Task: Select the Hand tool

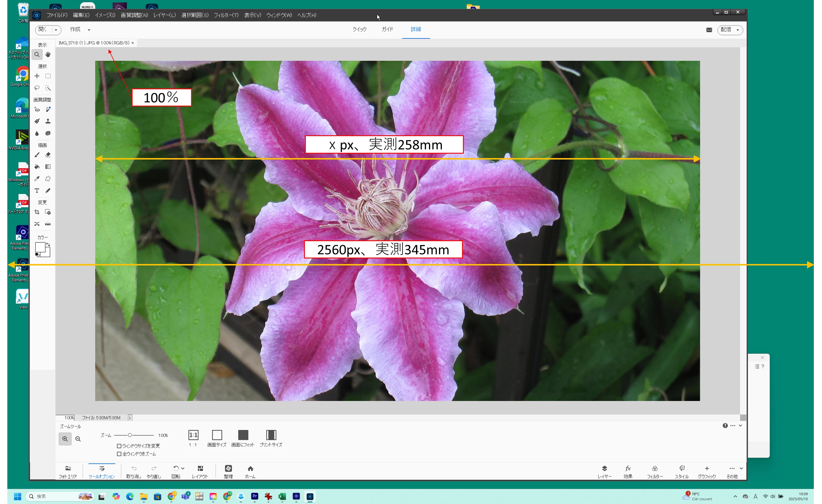Action: click(x=48, y=54)
